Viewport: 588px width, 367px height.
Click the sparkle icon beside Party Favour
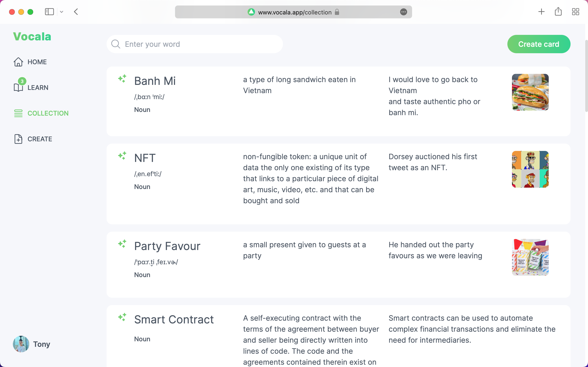coord(122,244)
